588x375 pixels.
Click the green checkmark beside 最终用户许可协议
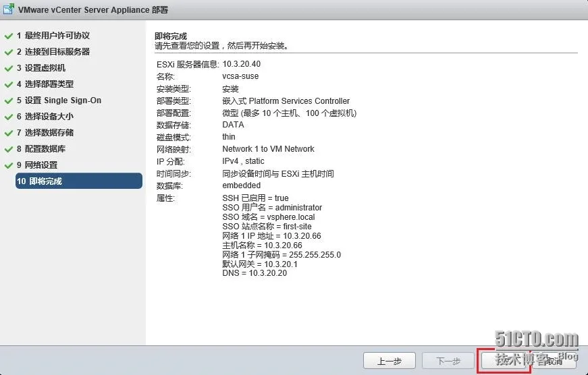(9, 36)
